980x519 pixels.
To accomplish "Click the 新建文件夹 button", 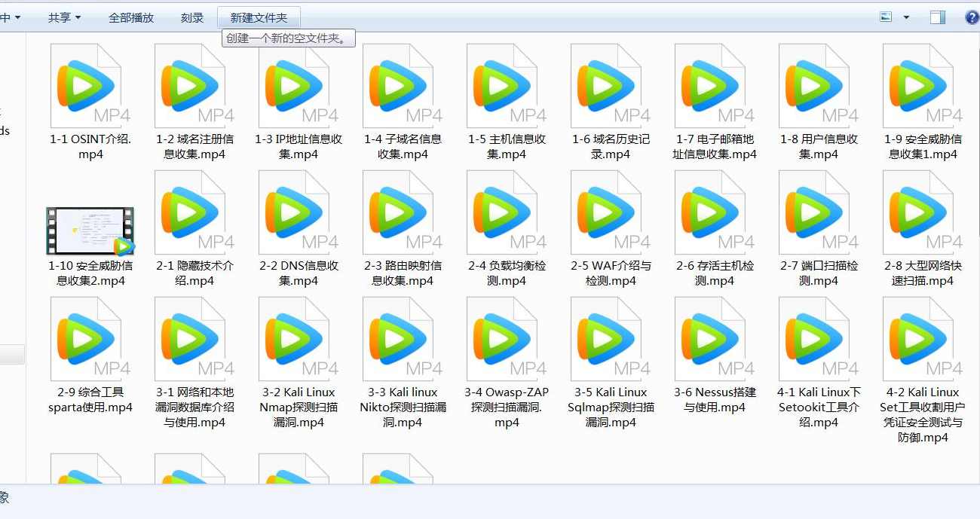I will 259,17.
